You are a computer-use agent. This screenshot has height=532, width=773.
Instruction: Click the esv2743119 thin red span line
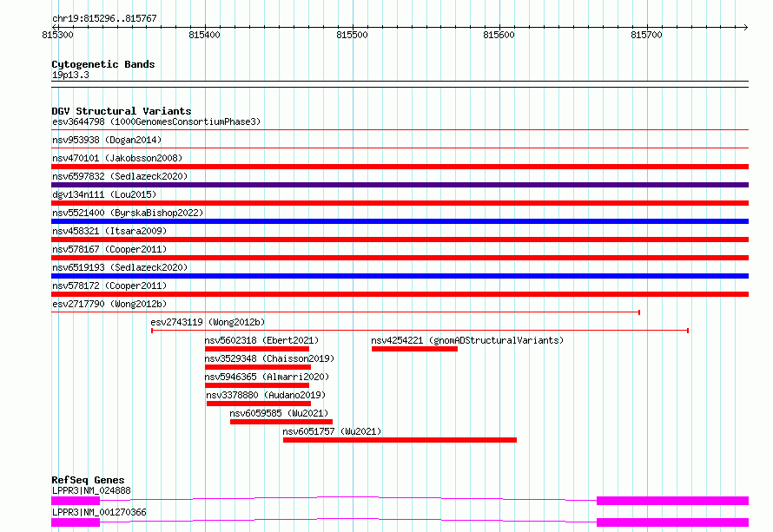point(420,331)
